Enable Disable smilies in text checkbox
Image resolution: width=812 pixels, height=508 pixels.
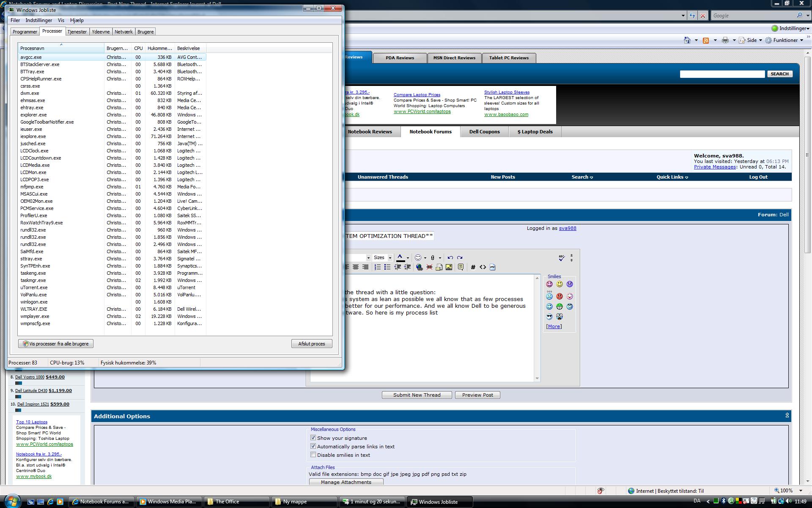[x=313, y=455]
